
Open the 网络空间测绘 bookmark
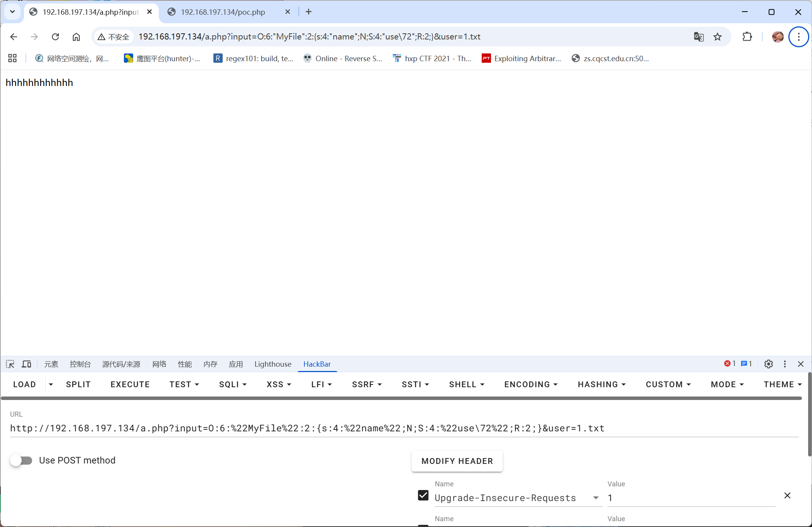pos(72,58)
